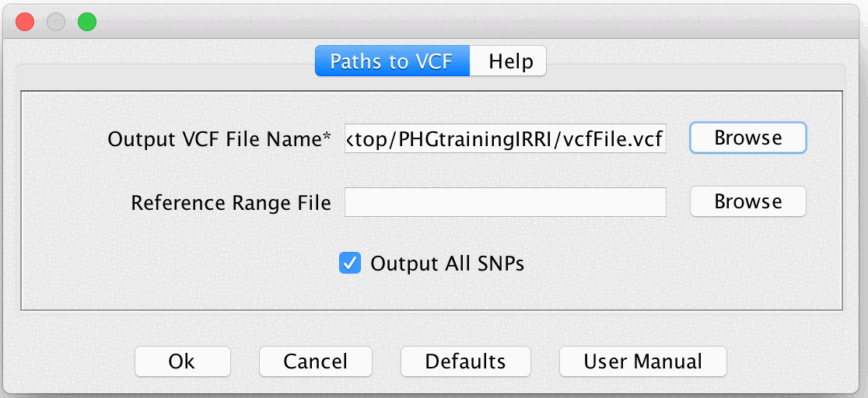The image size is (868, 398).
Task: Switch to the Help tab
Action: tap(510, 61)
